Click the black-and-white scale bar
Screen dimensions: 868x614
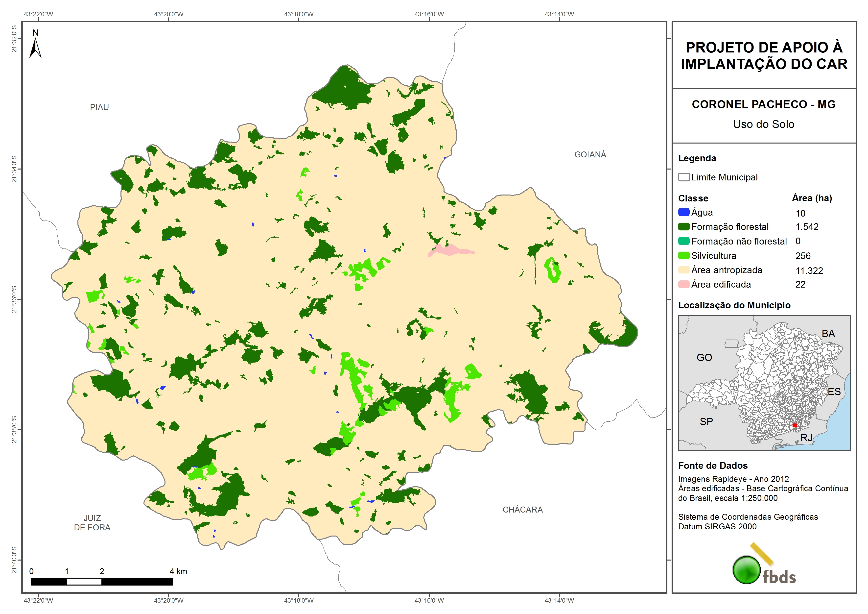point(101,582)
